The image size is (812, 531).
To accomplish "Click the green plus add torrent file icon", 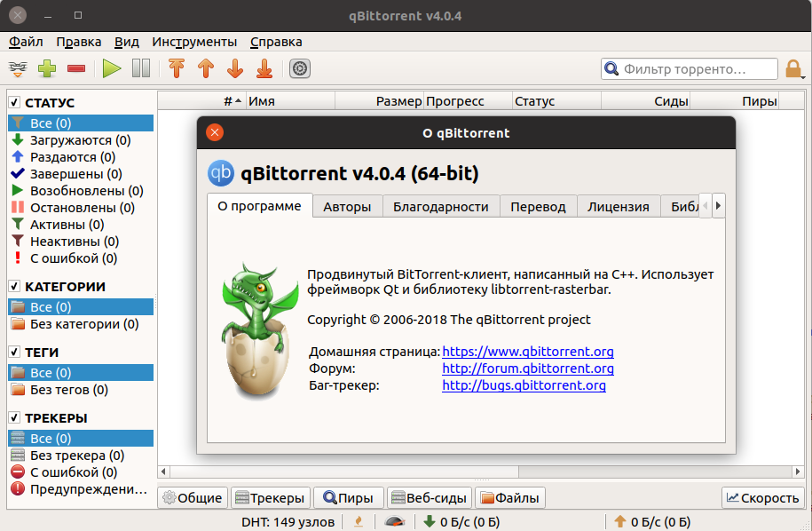I will [x=47, y=68].
